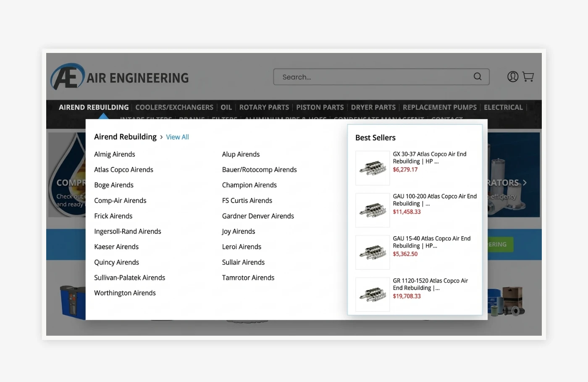Screen dimensions: 588x382
Task: Open the Dryer Parts menu
Action: point(373,107)
